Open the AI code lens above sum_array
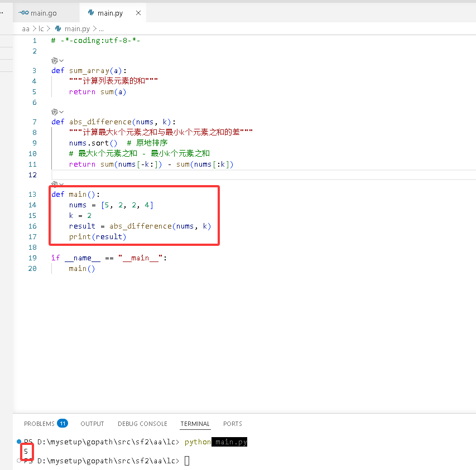Viewport: 476px width, 470px height. coord(57,61)
